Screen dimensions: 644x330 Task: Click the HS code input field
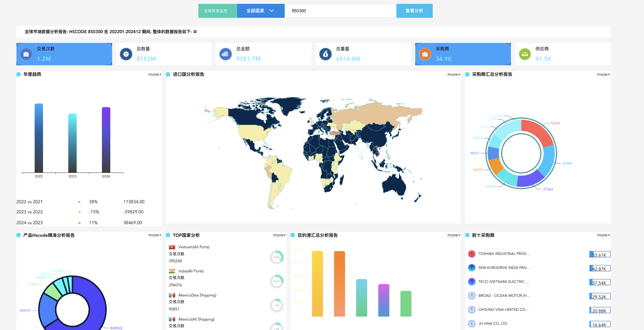click(340, 11)
